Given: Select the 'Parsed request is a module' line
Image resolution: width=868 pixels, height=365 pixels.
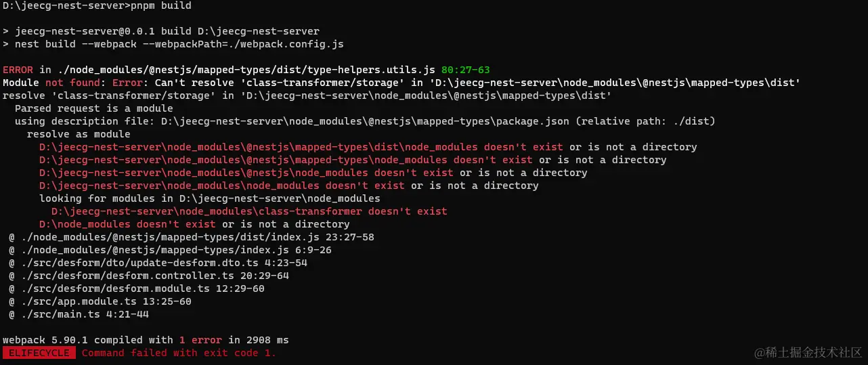Looking at the screenshot, I should point(94,108).
